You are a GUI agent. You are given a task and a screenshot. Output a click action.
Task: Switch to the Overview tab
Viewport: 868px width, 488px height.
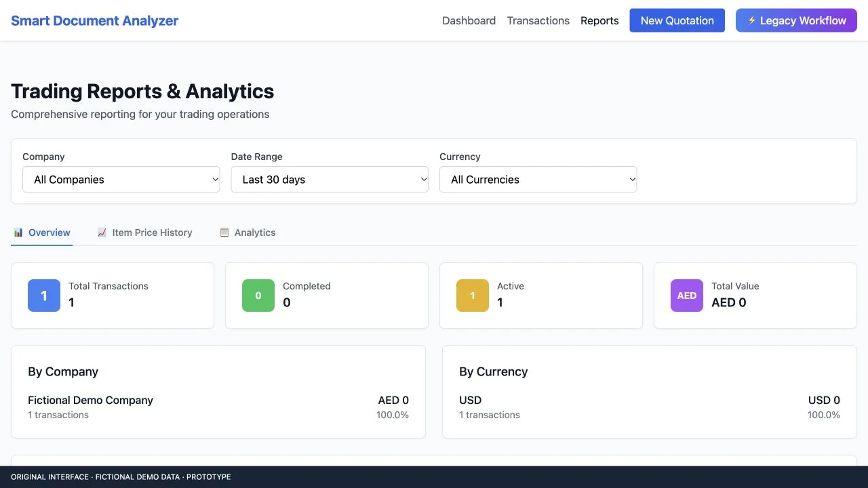pyautogui.click(x=42, y=232)
